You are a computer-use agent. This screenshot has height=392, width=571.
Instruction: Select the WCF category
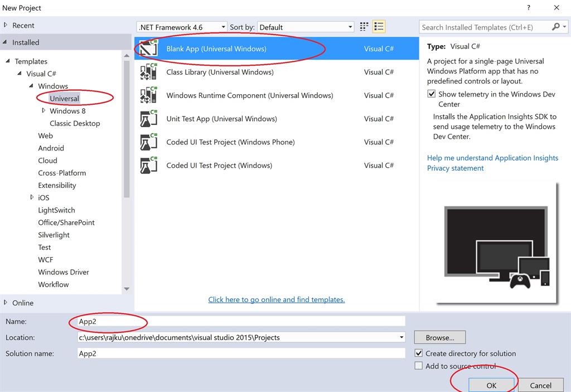tap(46, 259)
